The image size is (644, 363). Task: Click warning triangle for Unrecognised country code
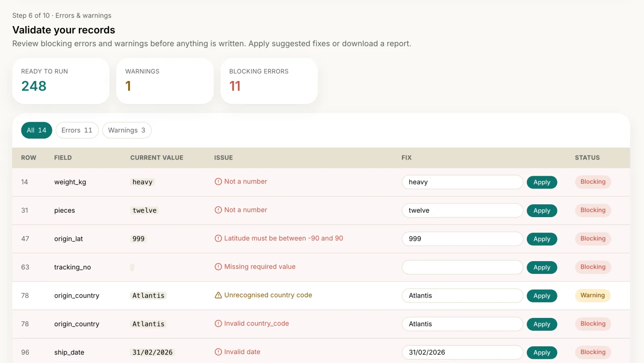pos(218,295)
